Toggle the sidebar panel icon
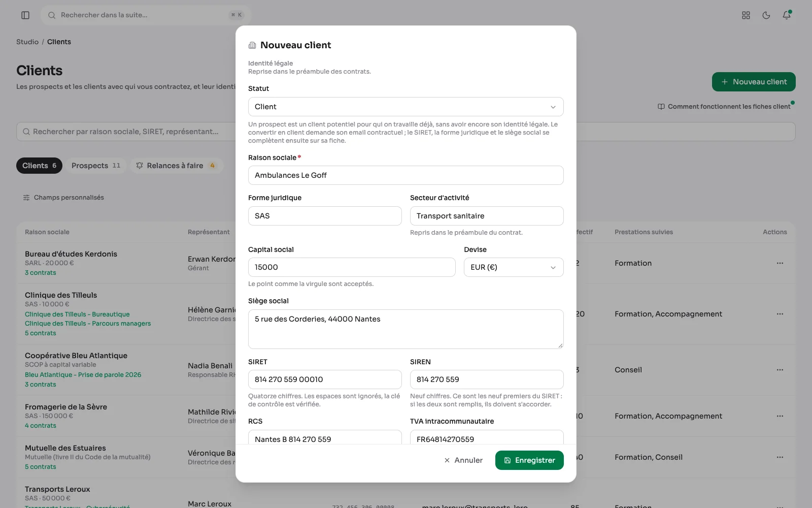The width and height of the screenshot is (812, 508). coord(25,15)
